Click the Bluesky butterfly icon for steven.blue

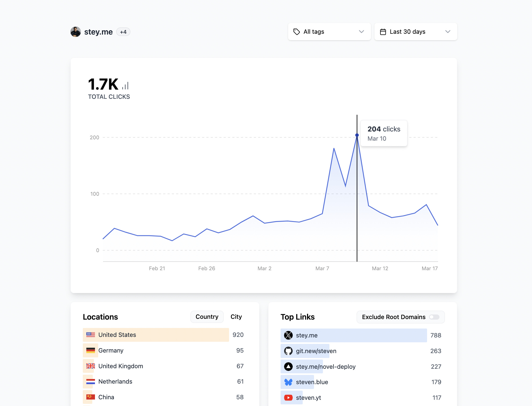[288, 382]
